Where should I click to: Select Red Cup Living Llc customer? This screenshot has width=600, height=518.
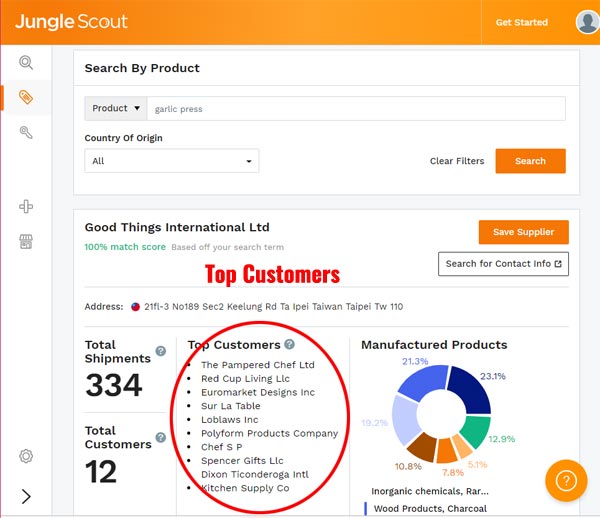[245, 379]
